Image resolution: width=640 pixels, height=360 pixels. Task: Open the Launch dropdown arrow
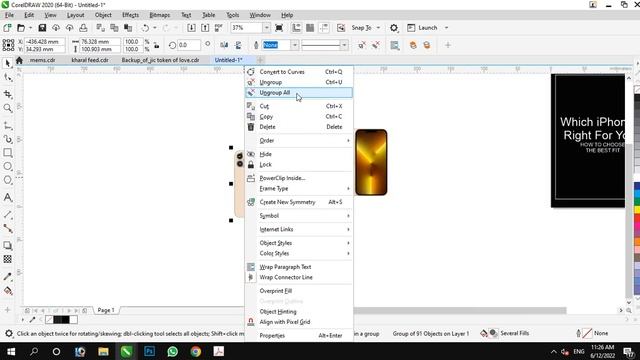coord(446,28)
